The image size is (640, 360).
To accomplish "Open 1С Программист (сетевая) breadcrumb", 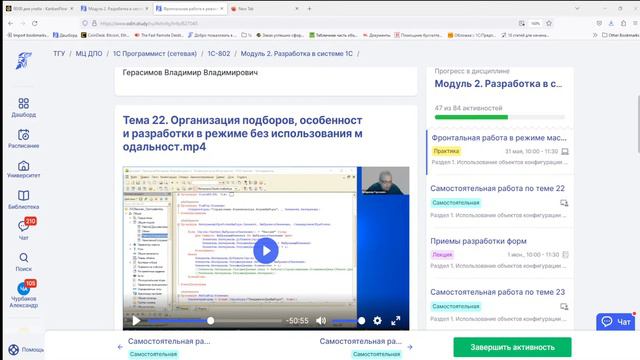I will 155,53.
